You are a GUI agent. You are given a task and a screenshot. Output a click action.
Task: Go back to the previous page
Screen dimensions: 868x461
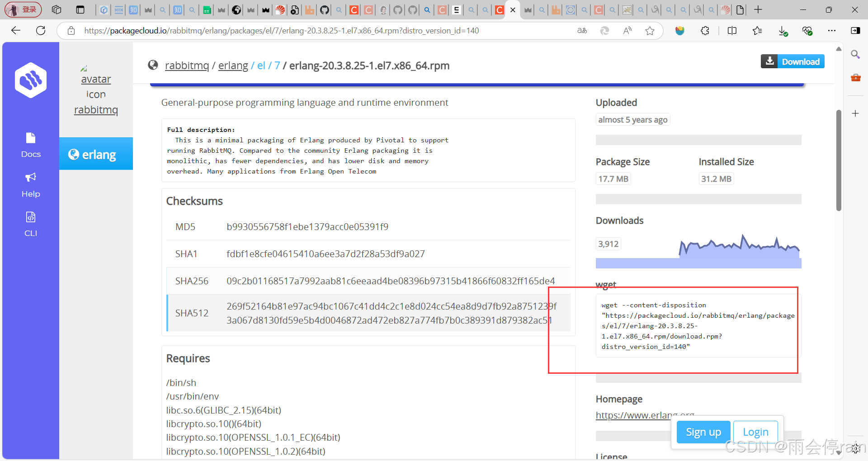[16, 31]
